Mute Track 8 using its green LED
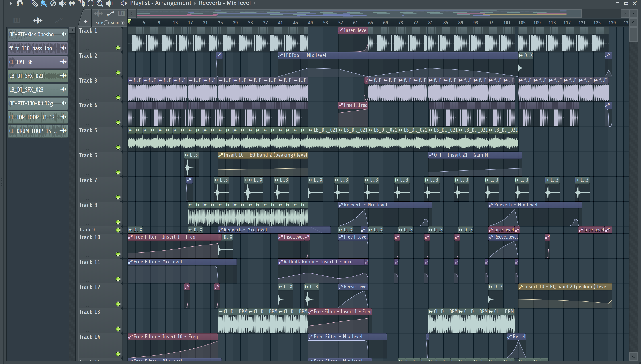This screenshot has width=641, height=364. point(118,222)
